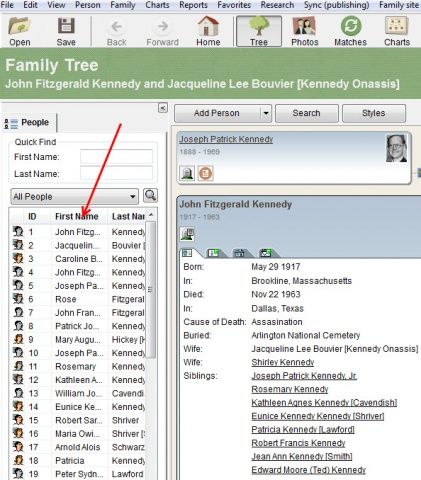Click the person icon for row ID 3 Caroline

pos(18,258)
